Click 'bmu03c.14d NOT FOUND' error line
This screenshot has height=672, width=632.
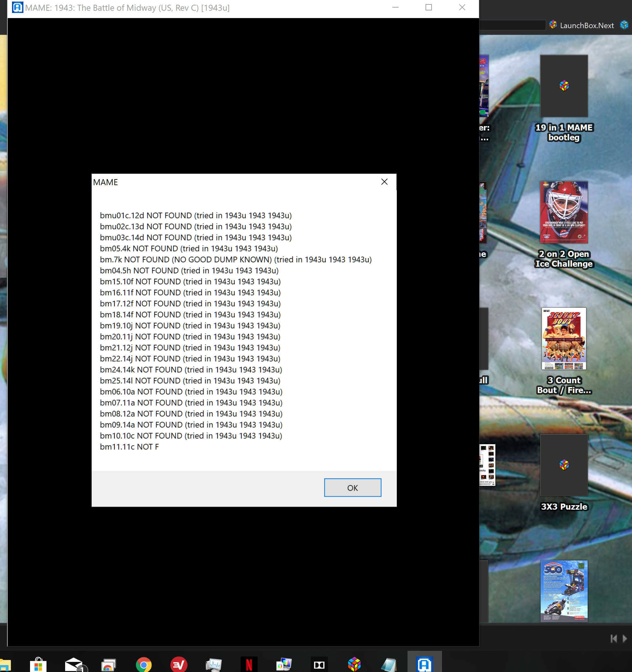196,238
